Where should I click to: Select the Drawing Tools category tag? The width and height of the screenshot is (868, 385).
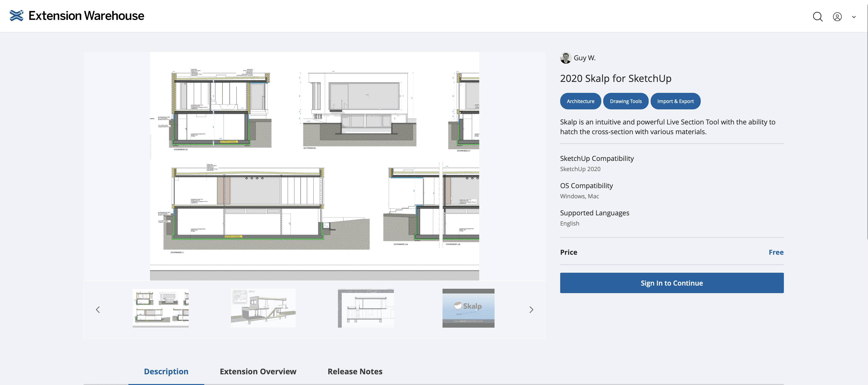click(625, 101)
